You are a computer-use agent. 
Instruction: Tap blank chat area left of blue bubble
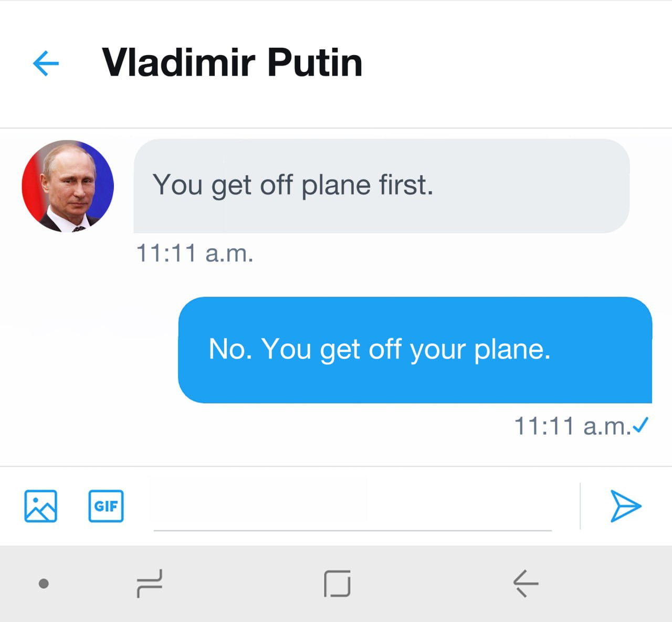pos(89,350)
